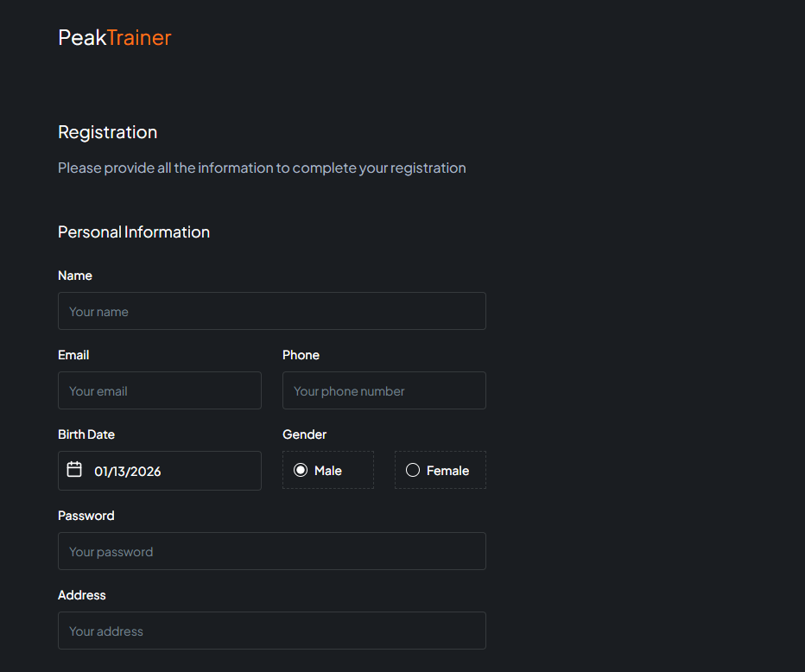Click the registration instructions subtitle text
Image resolution: width=805 pixels, height=672 pixels.
pyautogui.click(x=262, y=168)
